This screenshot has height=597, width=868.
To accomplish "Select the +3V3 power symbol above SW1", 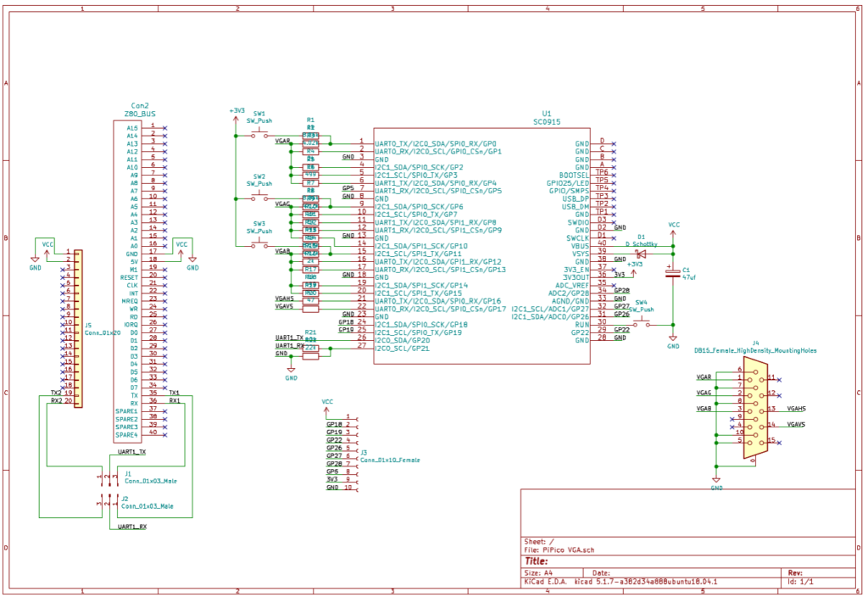I will (x=236, y=111).
